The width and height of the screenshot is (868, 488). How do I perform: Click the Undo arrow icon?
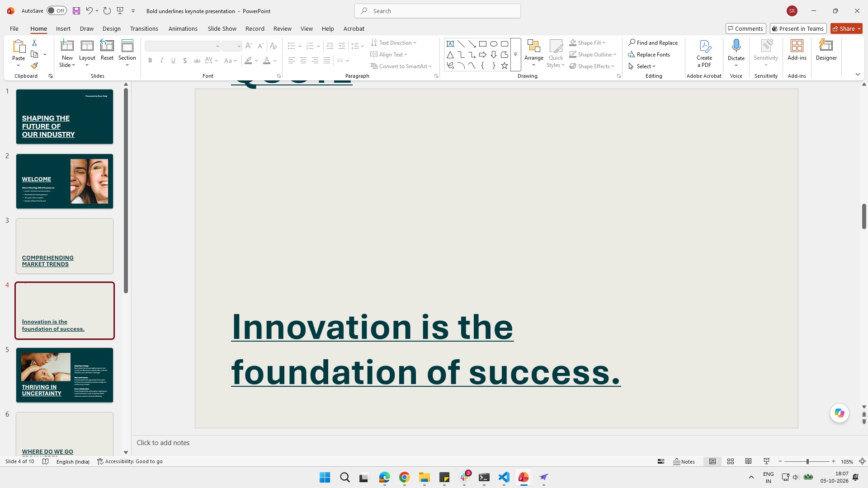click(x=89, y=11)
